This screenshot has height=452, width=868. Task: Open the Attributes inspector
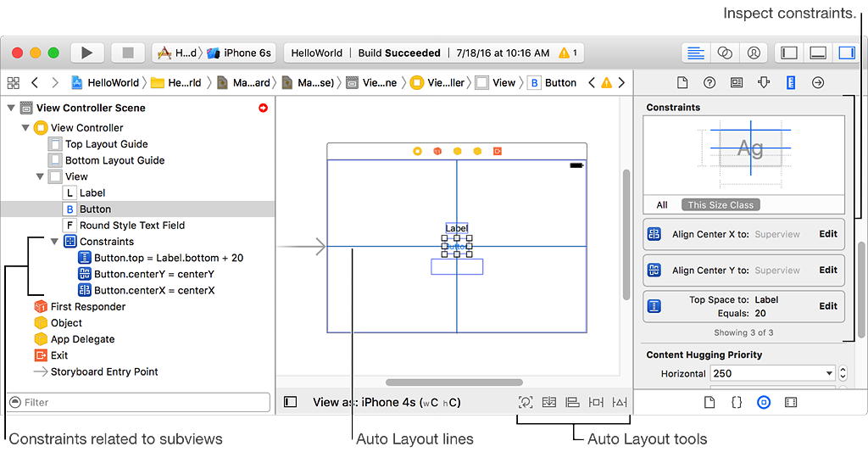764,82
